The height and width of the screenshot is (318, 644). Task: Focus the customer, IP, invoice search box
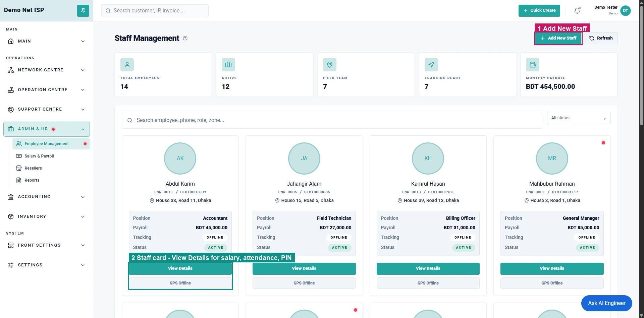155,11
